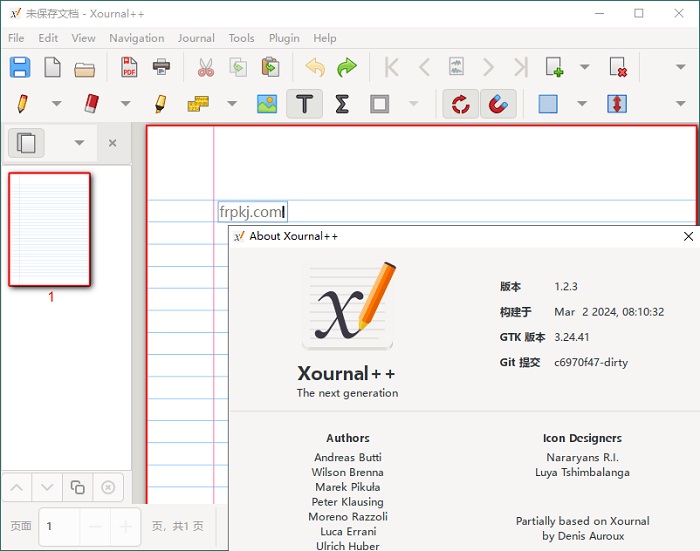Open ruler tool type dropdown
Screen dimensions: 700x551
pos(232,104)
